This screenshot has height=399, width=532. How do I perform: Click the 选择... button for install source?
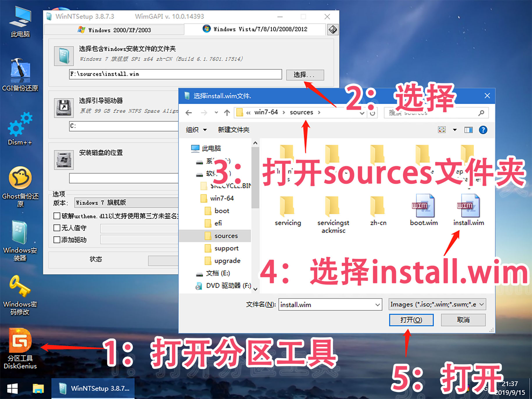(x=305, y=75)
